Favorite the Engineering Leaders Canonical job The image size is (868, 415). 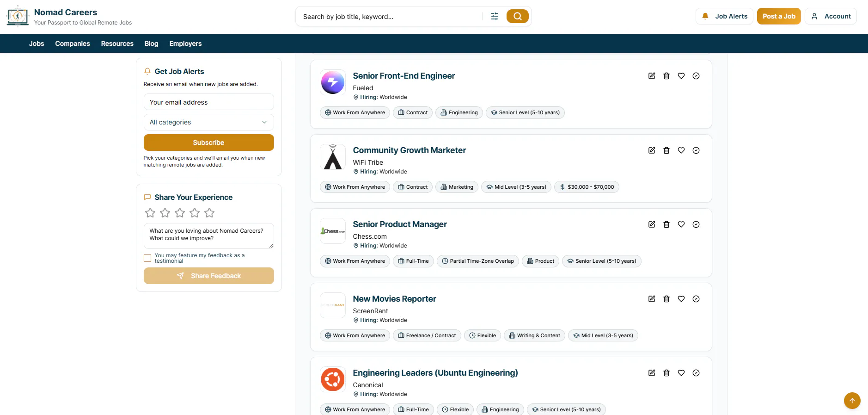point(681,373)
